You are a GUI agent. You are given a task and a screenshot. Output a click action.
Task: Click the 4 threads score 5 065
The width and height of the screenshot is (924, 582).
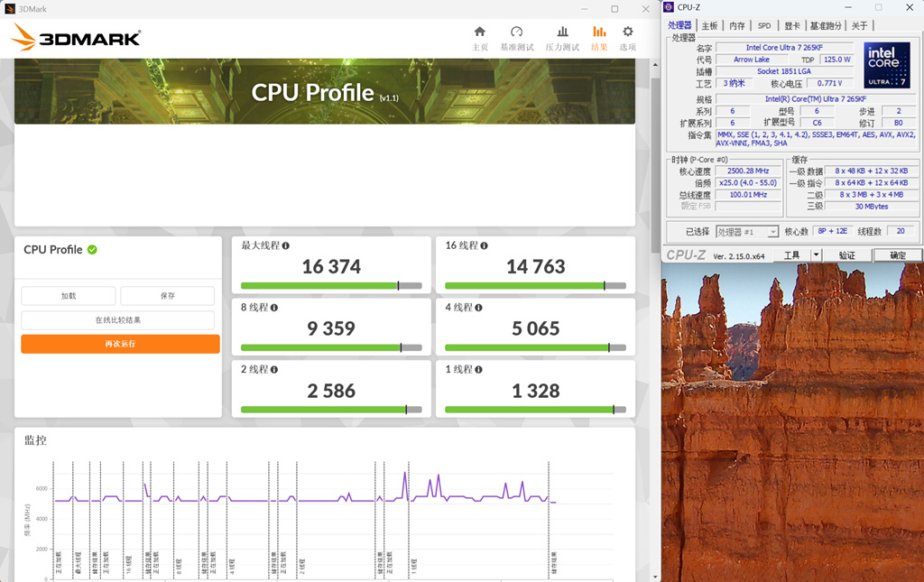coord(536,328)
